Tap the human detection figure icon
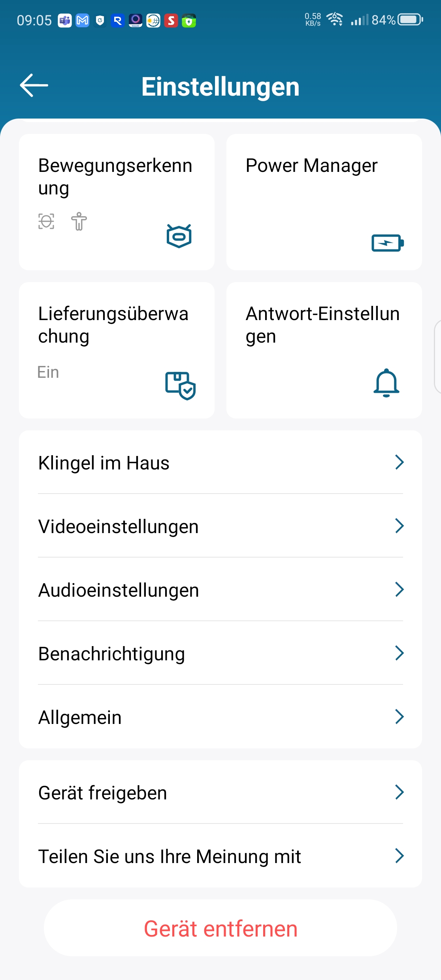 click(x=79, y=221)
